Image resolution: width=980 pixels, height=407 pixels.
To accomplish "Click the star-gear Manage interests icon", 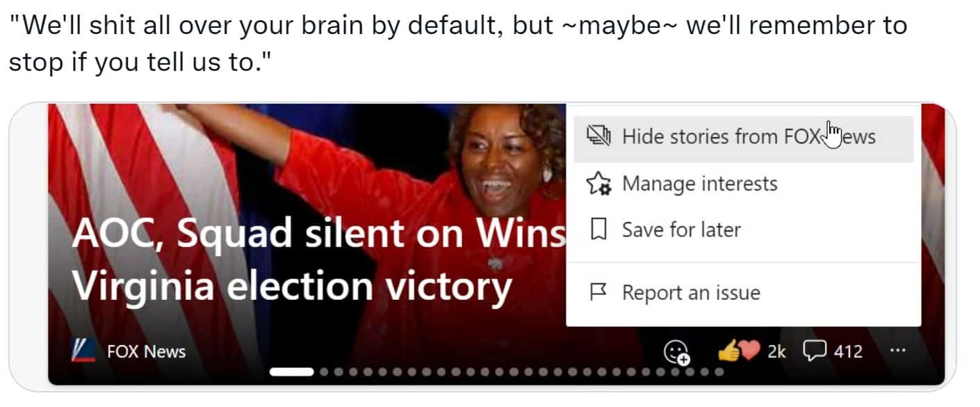I will pos(598,184).
